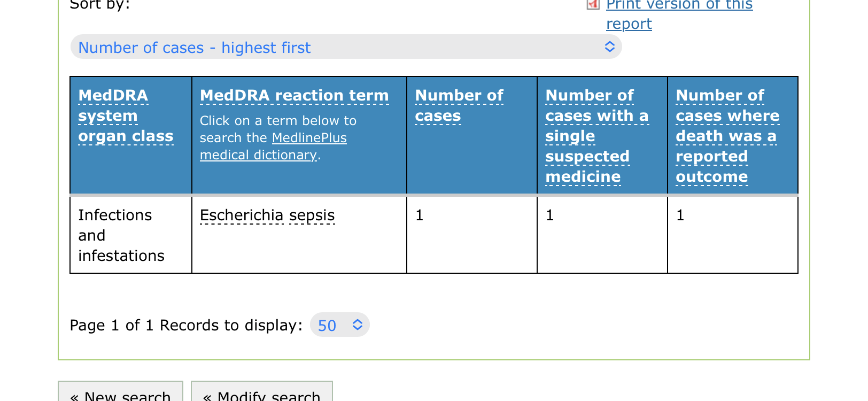Click the 'cases with a single suspected medicine' header

pyautogui.click(x=596, y=136)
